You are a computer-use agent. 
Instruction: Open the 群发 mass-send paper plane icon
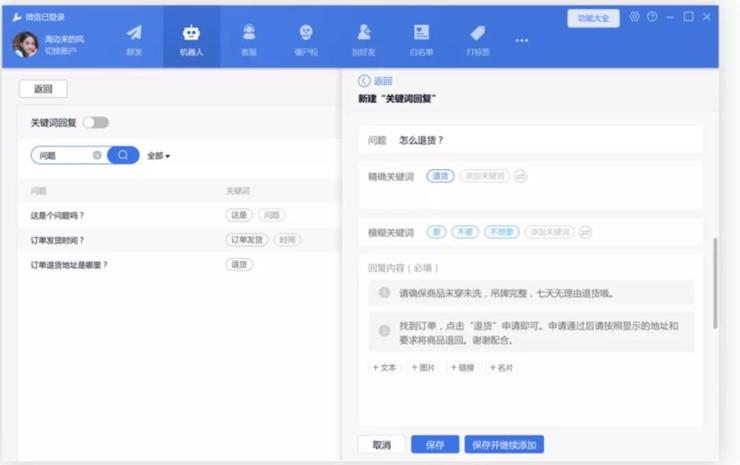[x=135, y=33]
